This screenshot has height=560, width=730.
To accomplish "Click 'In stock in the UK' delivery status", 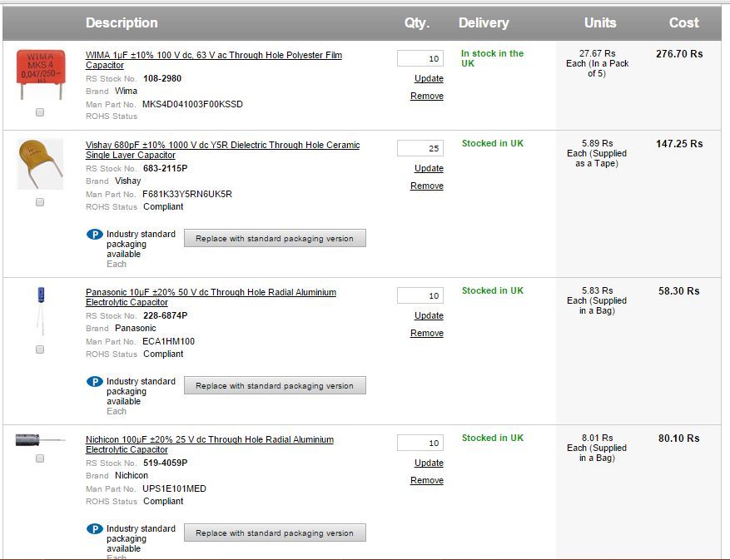I will (x=492, y=58).
